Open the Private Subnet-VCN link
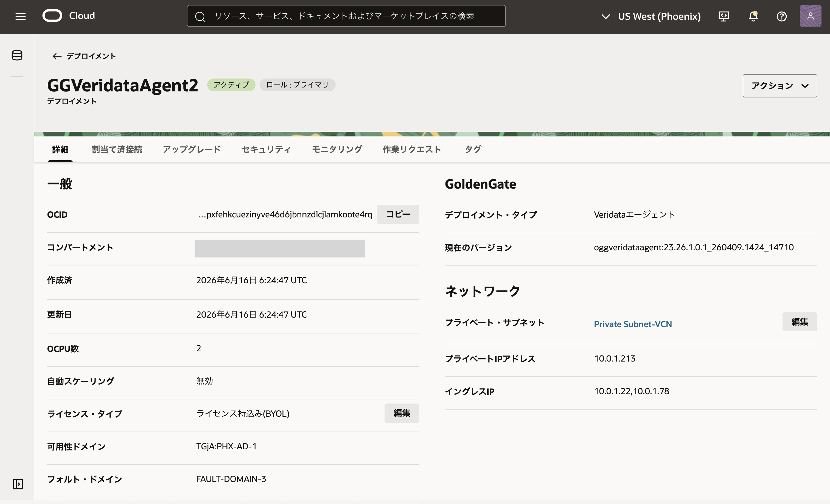 [633, 324]
